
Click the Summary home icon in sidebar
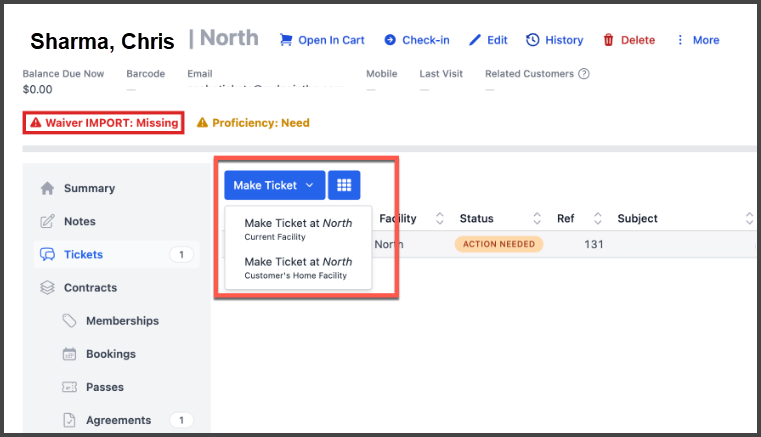(x=46, y=188)
